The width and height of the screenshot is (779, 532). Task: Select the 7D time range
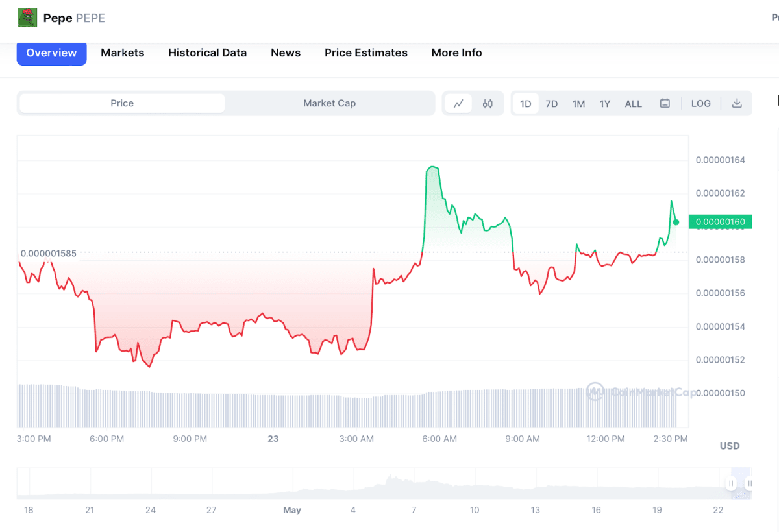(551, 103)
